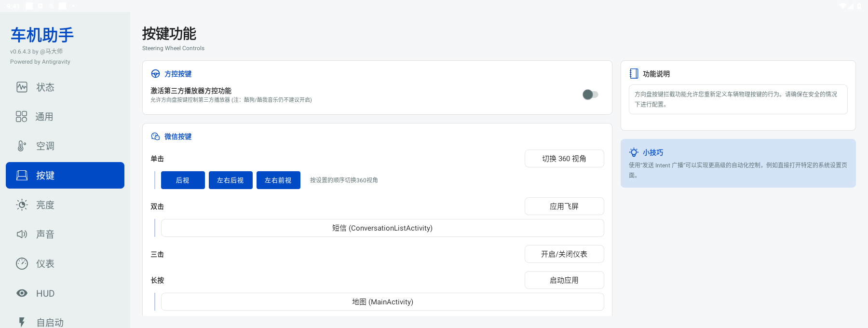The image size is (868, 328).
Task: Click the lightbulb icon beside 小技巧
Action: [634, 152]
